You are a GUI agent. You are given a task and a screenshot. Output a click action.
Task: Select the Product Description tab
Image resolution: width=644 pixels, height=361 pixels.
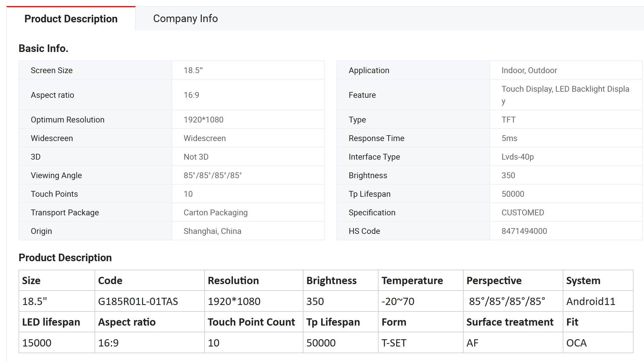(71, 19)
